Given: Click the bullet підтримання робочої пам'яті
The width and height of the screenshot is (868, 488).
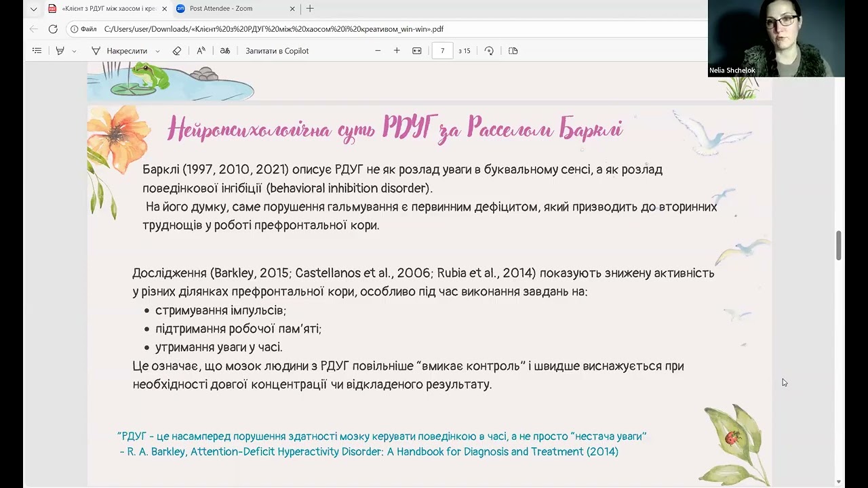Looking at the screenshot, I should [238, 329].
